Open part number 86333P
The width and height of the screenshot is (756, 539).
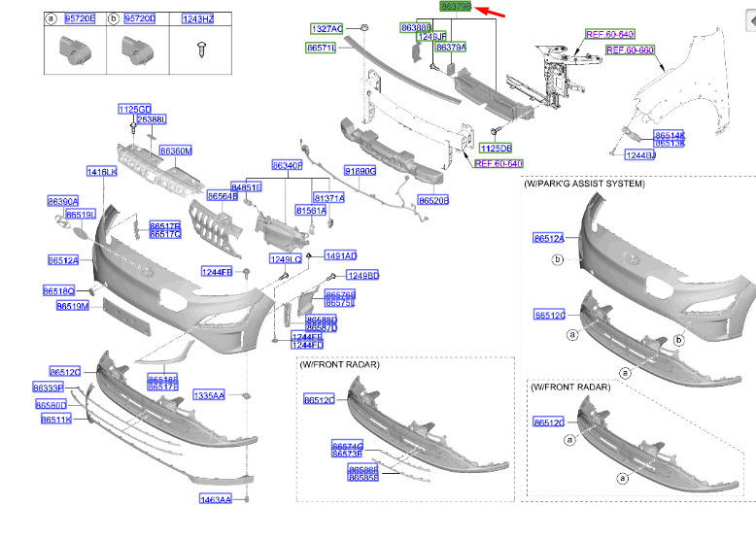(49, 387)
